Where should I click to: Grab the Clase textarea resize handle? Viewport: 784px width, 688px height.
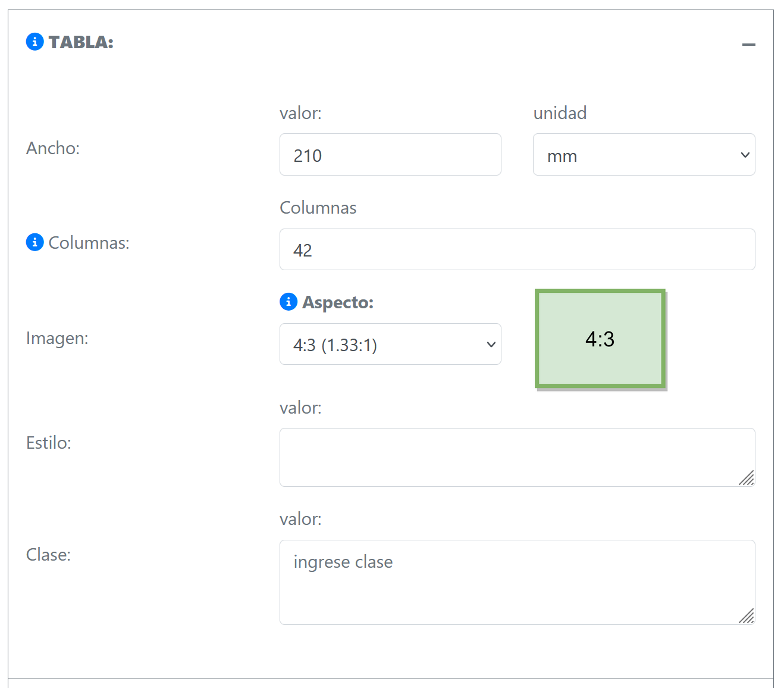(x=747, y=616)
